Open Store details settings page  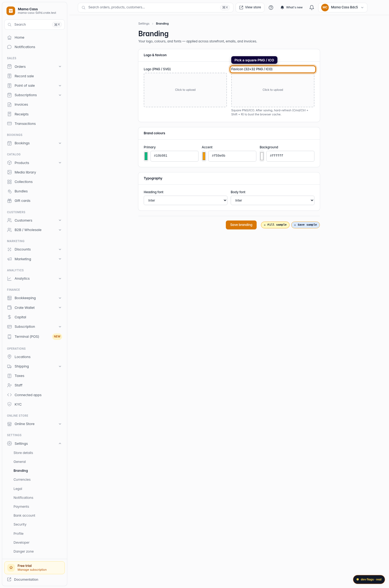coord(23,453)
